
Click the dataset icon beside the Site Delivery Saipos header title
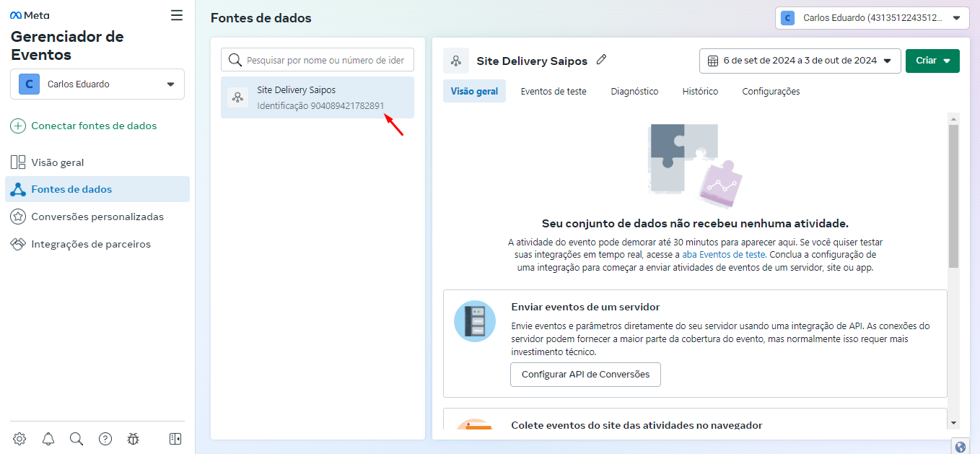point(456,61)
